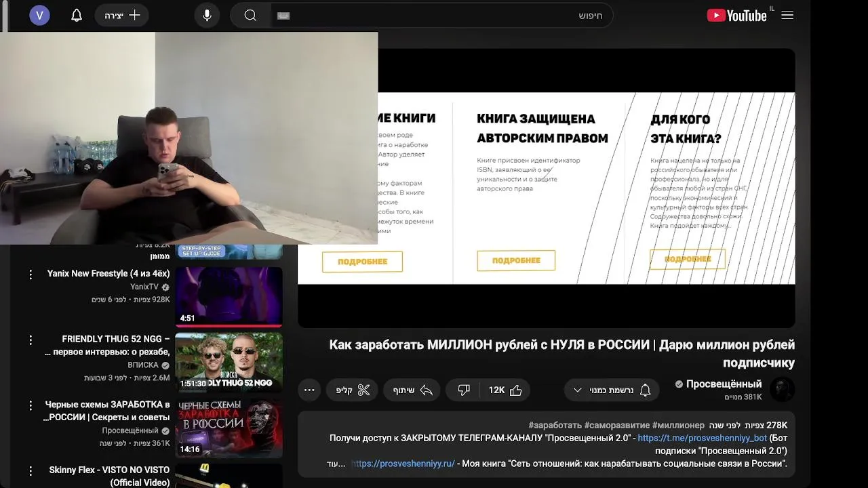This screenshot has height=488, width=868.
Task: Open Просвещённый channel avatar
Action: tap(782, 390)
